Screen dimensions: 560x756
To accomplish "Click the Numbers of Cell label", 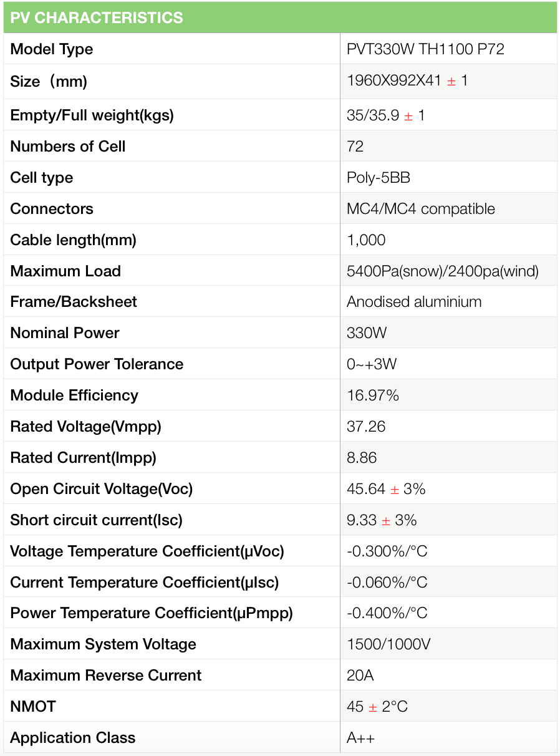I will tap(68, 147).
